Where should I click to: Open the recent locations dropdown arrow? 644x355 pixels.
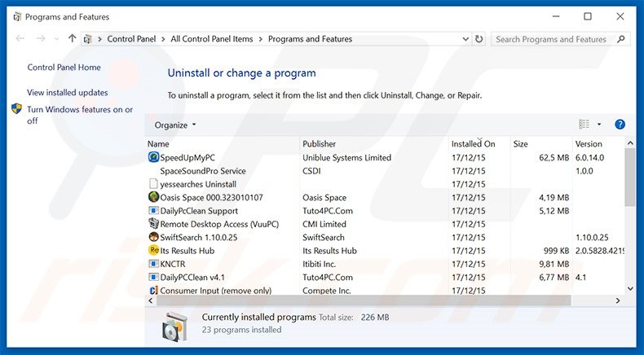(x=57, y=39)
